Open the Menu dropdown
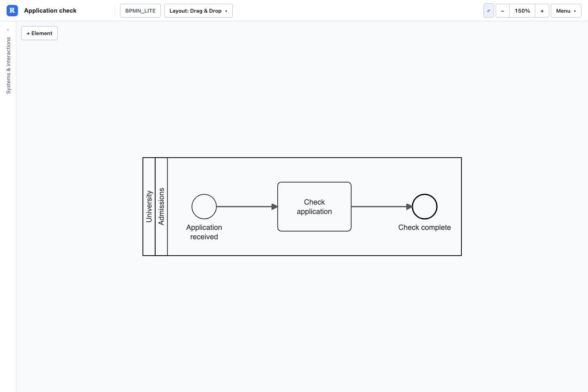The height and width of the screenshot is (392, 588). [x=566, y=11]
